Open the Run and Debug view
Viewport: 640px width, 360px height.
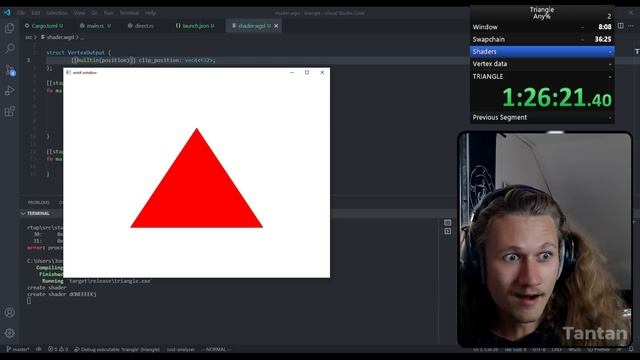coord(9,91)
